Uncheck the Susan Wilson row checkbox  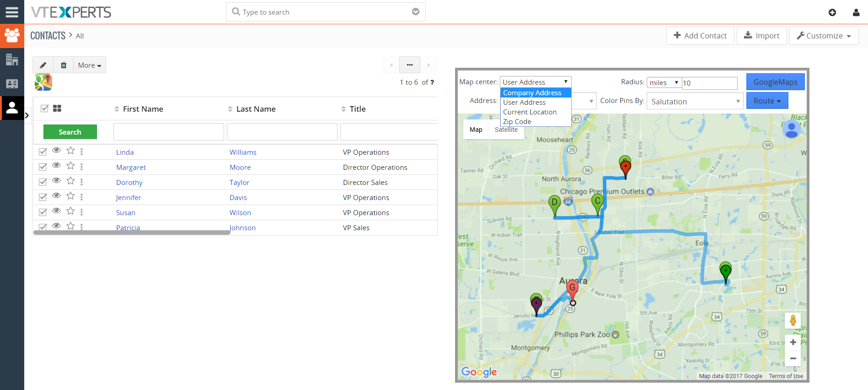[43, 212]
